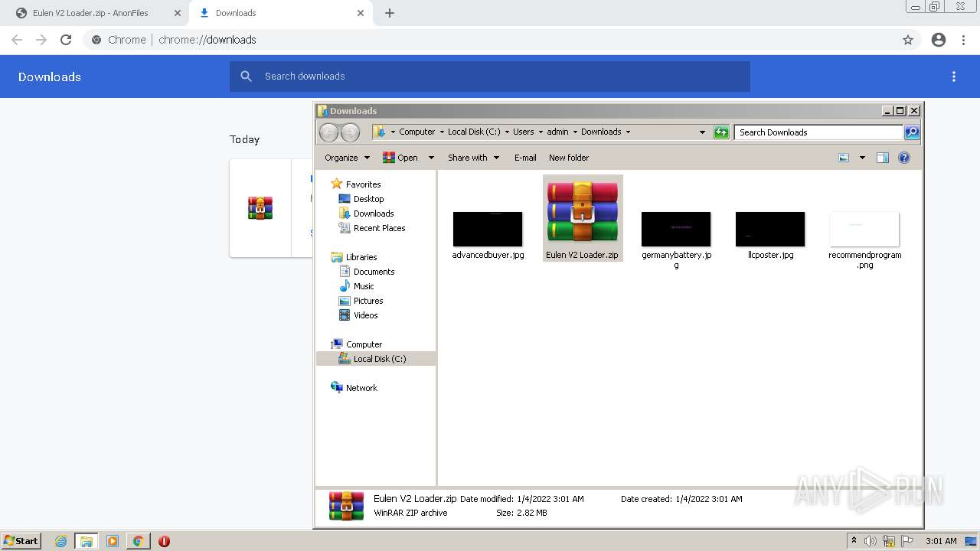Image resolution: width=980 pixels, height=551 pixels.
Task: Click the E-mail toolbar button
Action: coord(525,158)
